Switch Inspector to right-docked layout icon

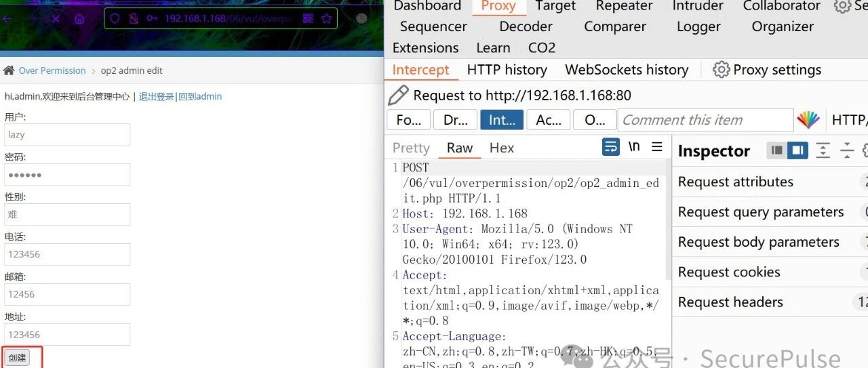point(797,150)
